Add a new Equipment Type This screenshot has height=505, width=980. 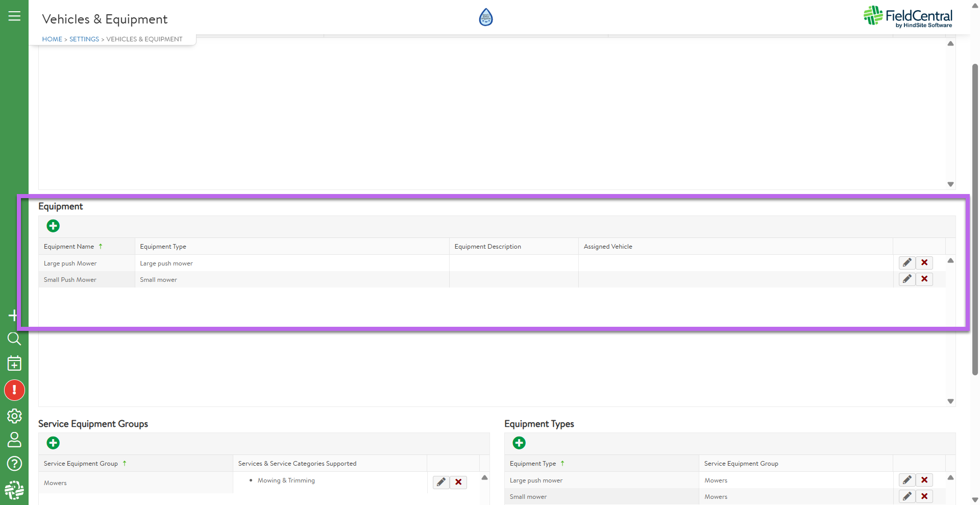(519, 443)
